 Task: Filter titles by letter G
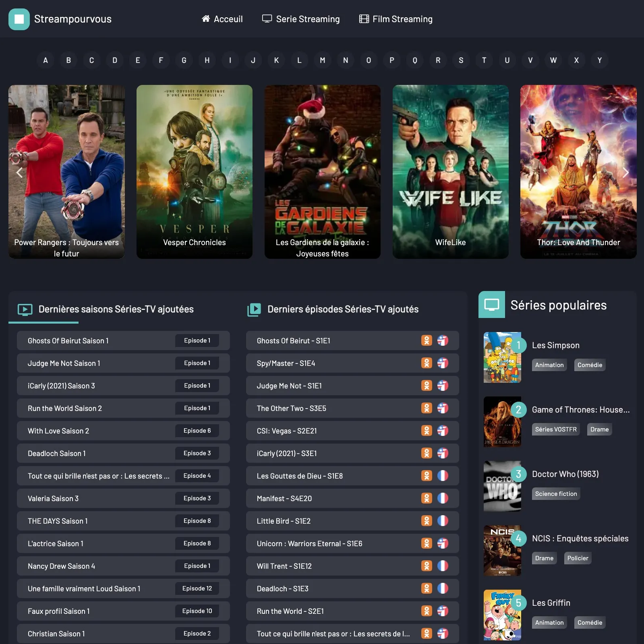click(184, 60)
